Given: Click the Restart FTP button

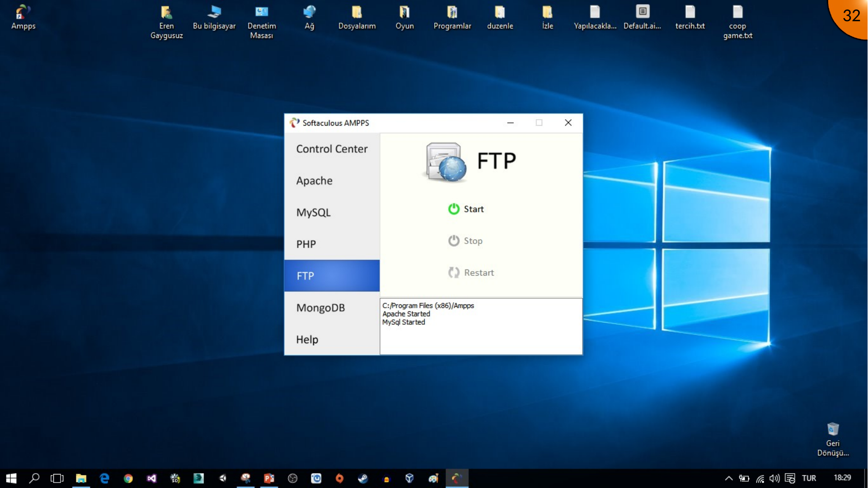Looking at the screenshot, I should click(471, 272).
